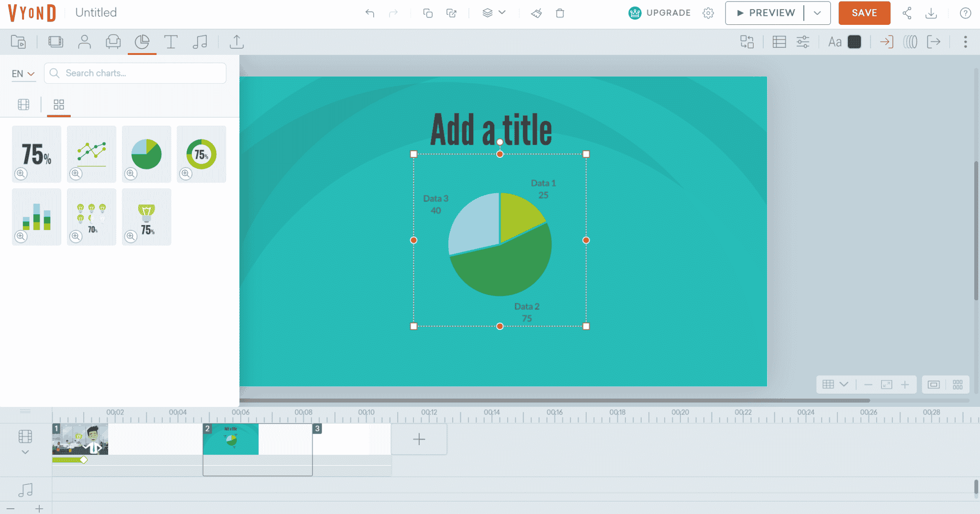Click the Charts panel icon
This screenshot has height=514, width=980.
[x=142, y=42]
